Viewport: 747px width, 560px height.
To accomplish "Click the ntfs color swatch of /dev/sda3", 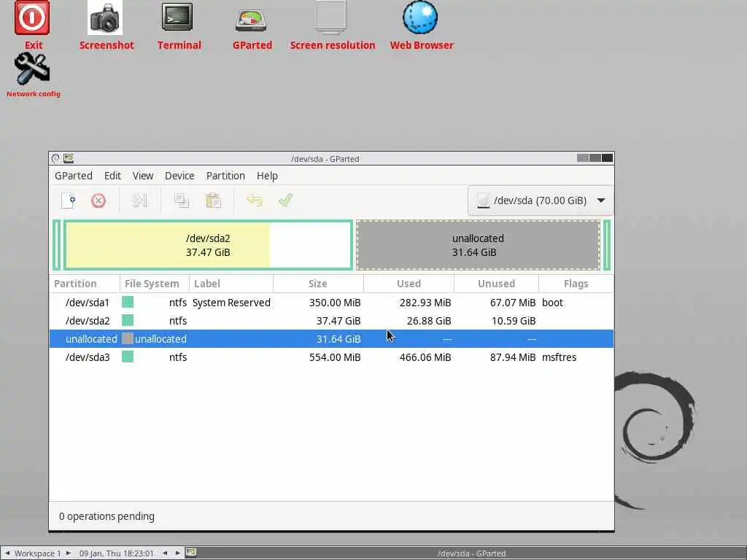I will [x=128, y=357].
